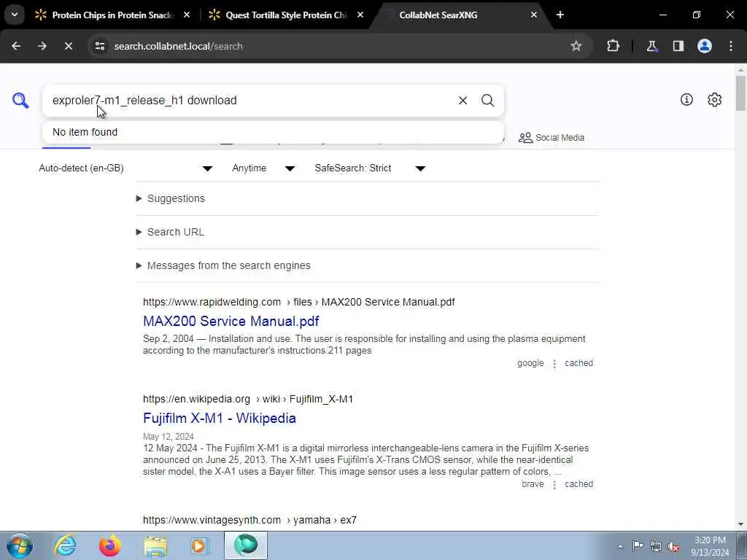Bookmark this page with star icon

tap(576, 46)
